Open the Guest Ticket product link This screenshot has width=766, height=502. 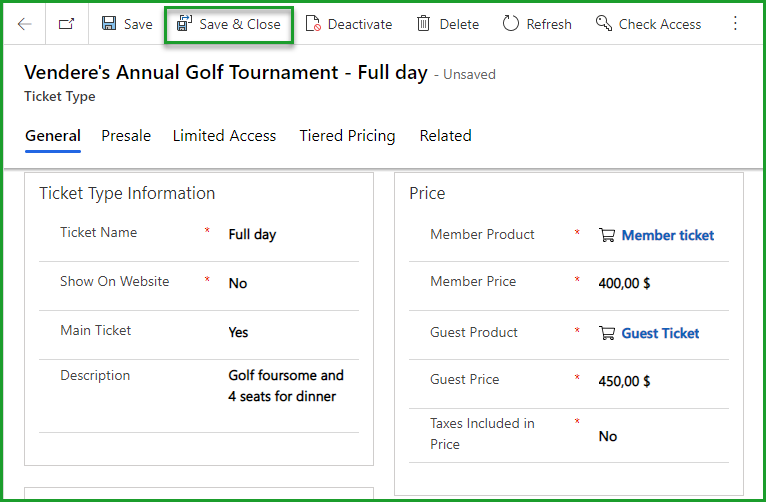coord(660,333)
